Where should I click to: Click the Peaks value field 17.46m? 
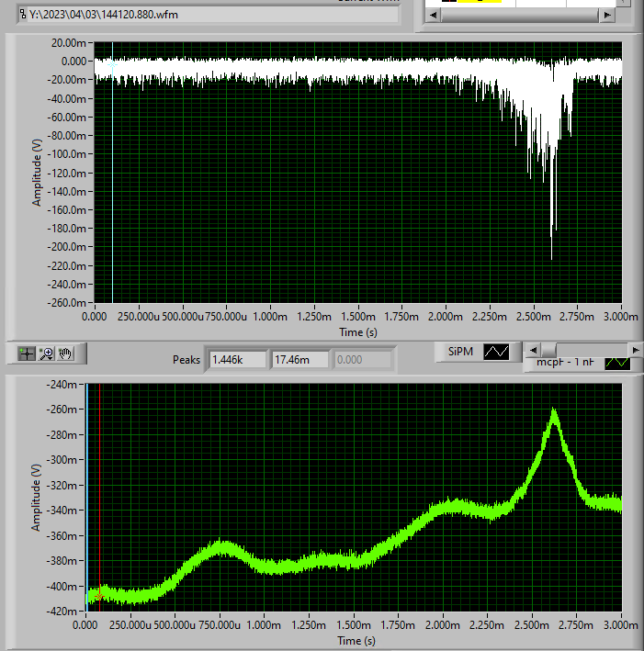pyautogui.click(x=299, y=360)
